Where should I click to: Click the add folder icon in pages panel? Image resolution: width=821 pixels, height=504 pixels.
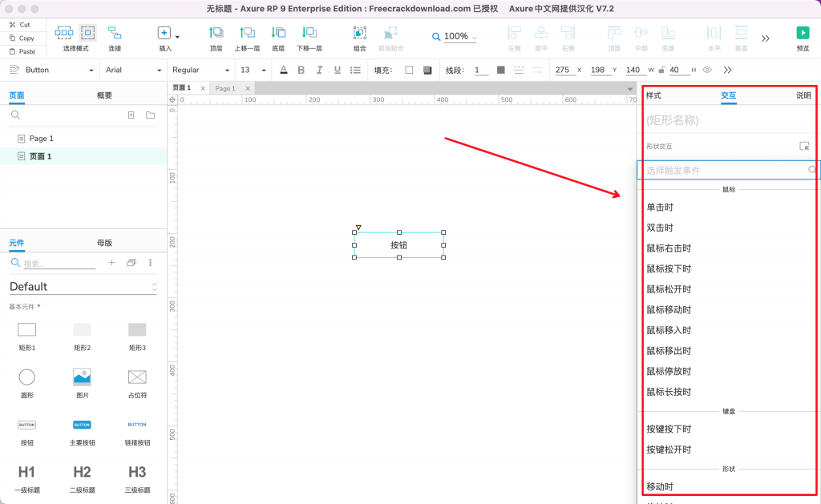[150, 115]
